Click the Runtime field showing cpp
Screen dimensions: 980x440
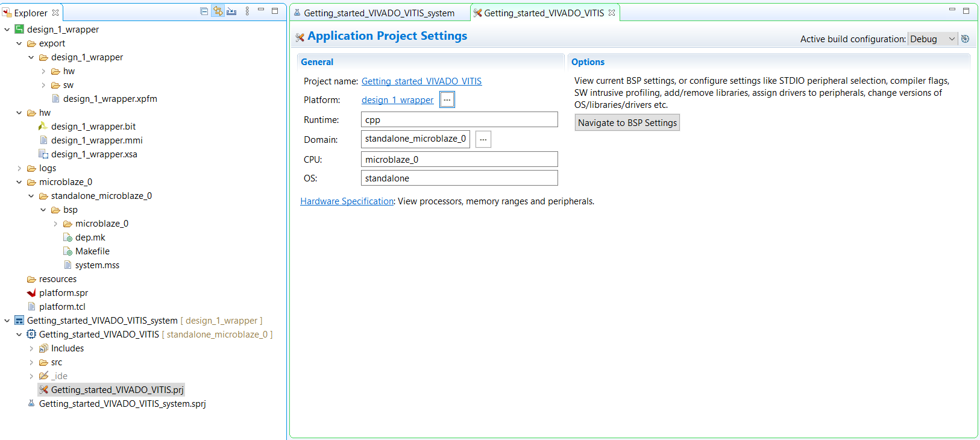(x=459, y=120)
